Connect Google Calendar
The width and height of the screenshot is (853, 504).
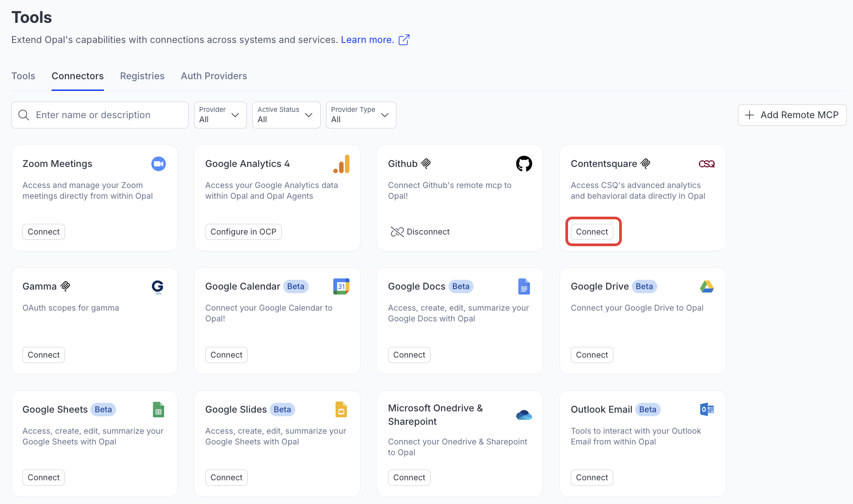pyautogui.click(x=226, y=355)
